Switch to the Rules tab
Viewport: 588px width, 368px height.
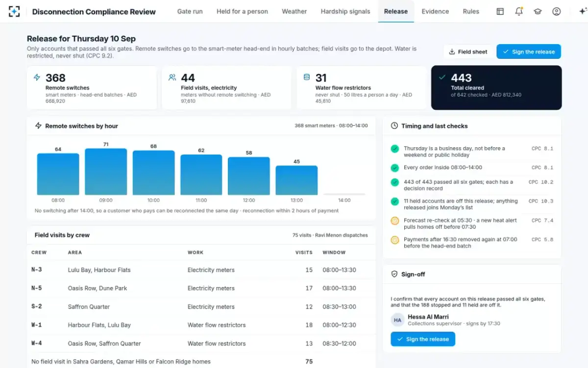471,11
